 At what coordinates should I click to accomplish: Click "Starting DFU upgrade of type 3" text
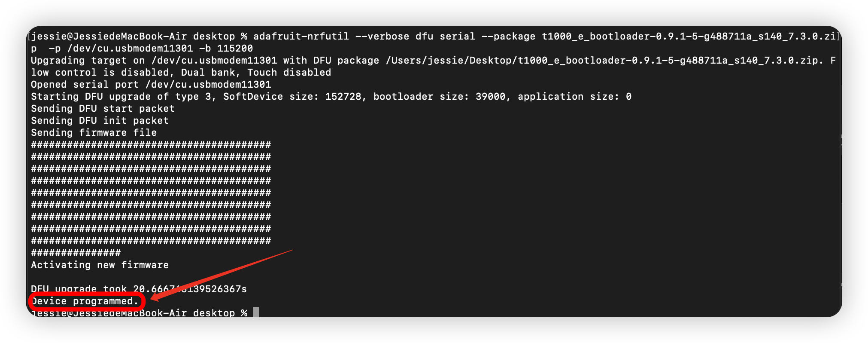pyautogui.click(x=121, y=96)
